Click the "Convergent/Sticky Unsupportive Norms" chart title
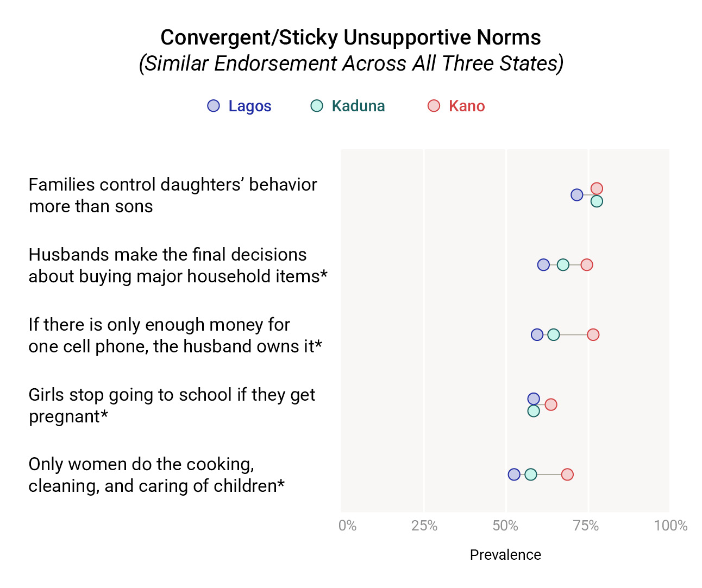702x588 pixels. (350, 37)
